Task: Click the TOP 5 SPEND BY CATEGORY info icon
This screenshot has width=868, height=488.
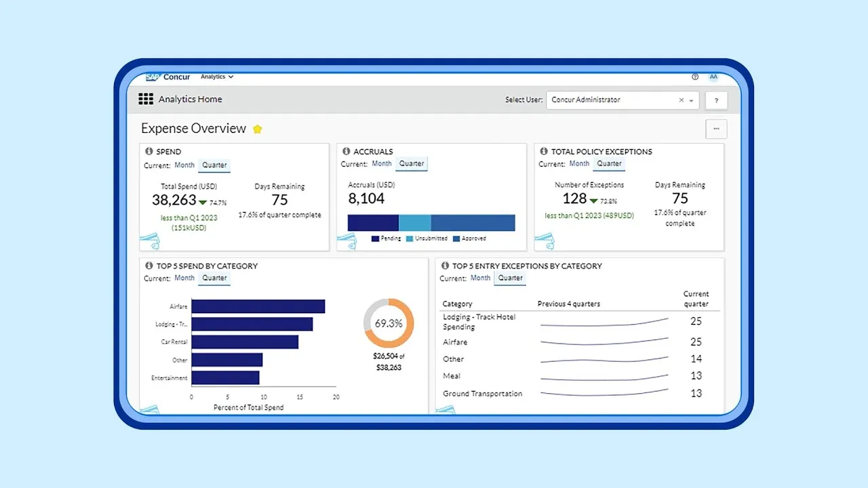Action: tap(149, 266)
